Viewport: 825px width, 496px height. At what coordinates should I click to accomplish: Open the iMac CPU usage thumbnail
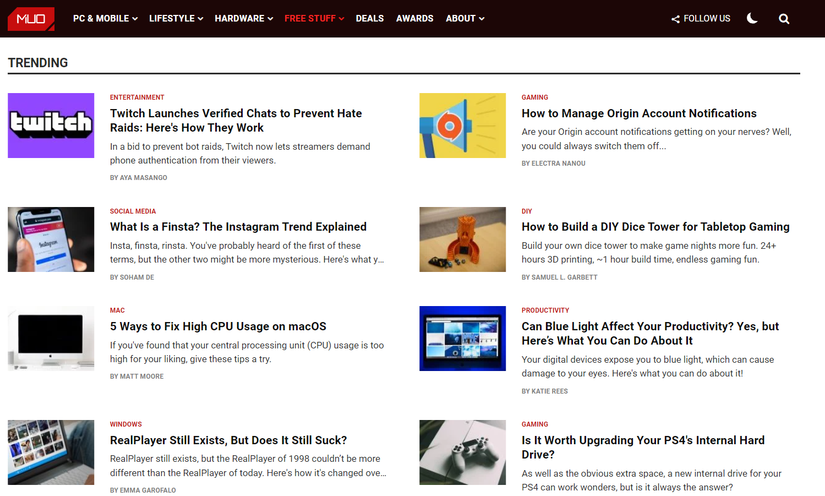point(51,338)
